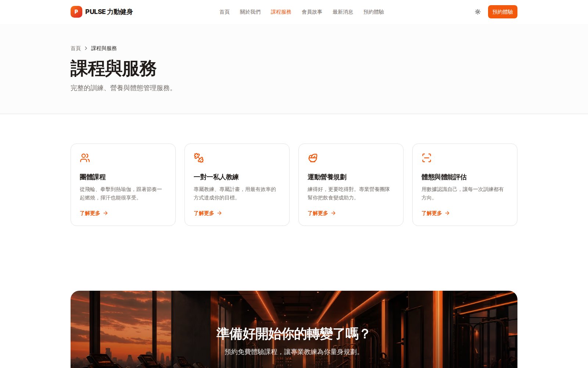The width and height of the screenshot is (588, 368).
Task: Click the PULSE orange P logo icon
Action: (76, 12)
